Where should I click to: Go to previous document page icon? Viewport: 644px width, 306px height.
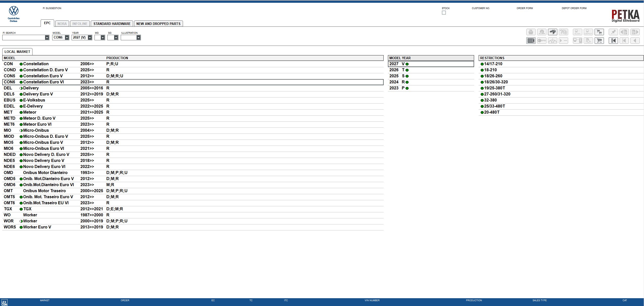pos(624,32)
